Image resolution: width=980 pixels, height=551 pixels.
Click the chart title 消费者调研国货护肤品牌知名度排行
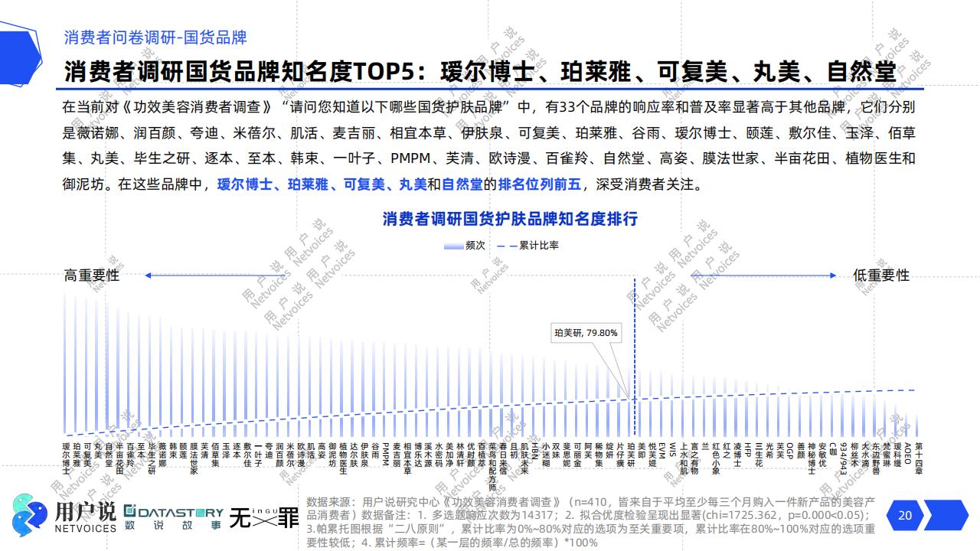(510, 219)
